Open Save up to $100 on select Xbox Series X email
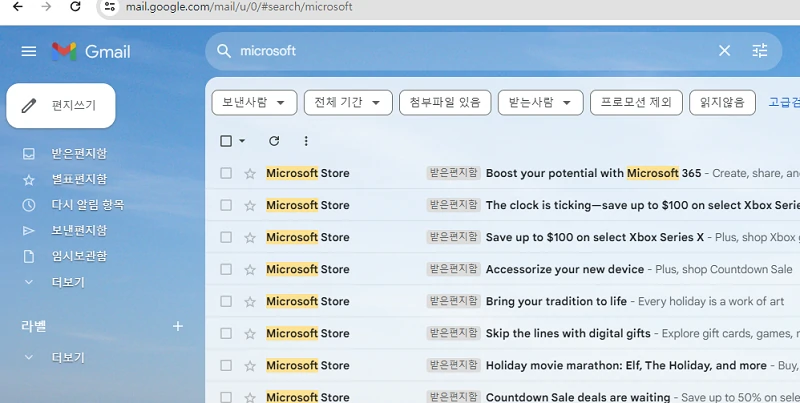 (x=595, y=237)
